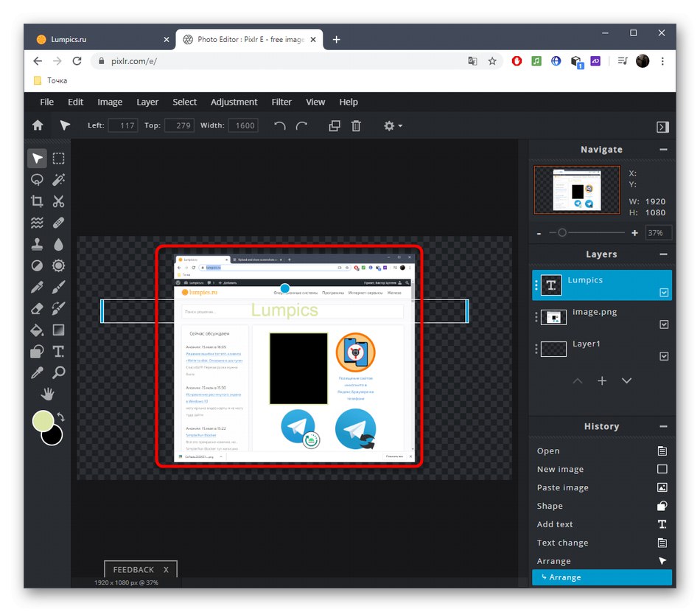Screen dimensions: 700x612
Task: Select the Brush tool
Action: tap(58, 287)
